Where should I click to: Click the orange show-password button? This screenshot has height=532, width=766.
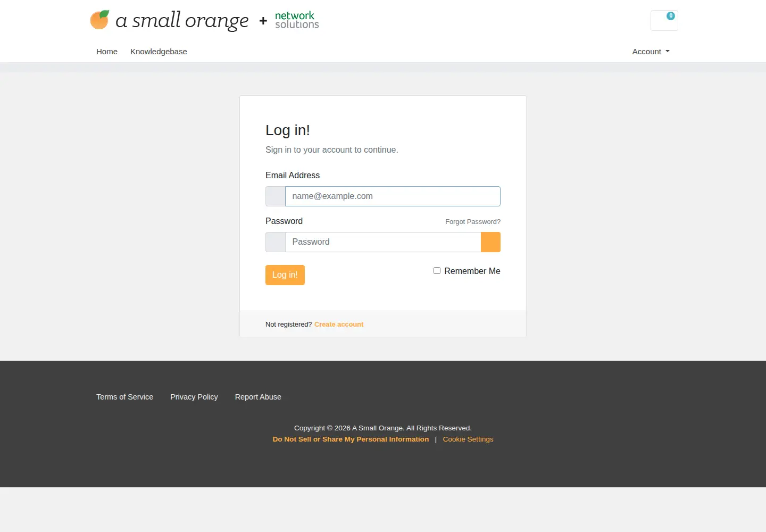(x=490, y=242)
